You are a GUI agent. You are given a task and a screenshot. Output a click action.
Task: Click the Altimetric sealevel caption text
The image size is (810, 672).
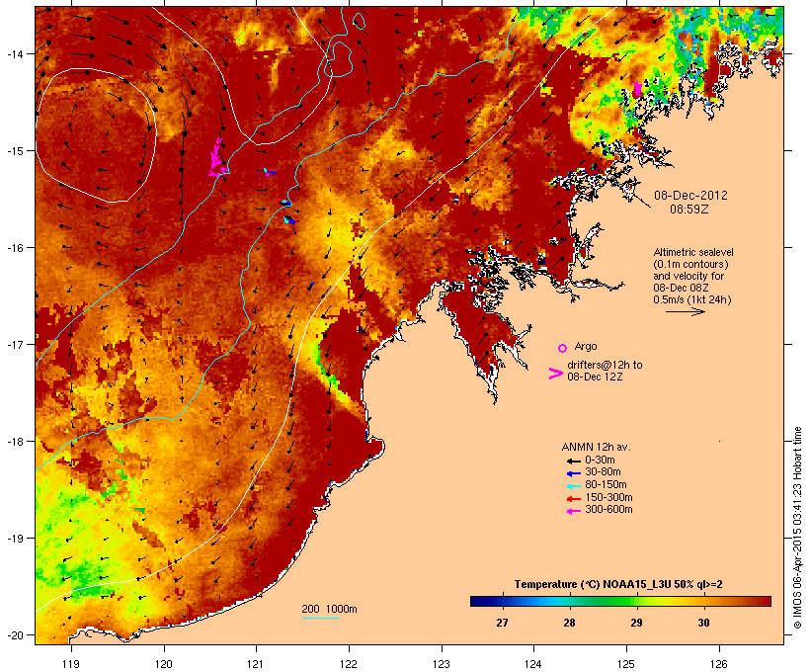693,252
